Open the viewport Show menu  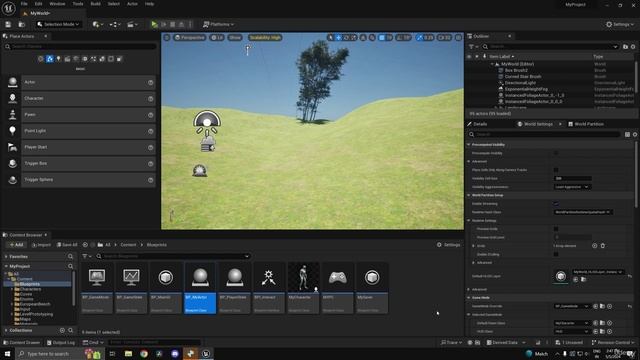coord(235,38)
